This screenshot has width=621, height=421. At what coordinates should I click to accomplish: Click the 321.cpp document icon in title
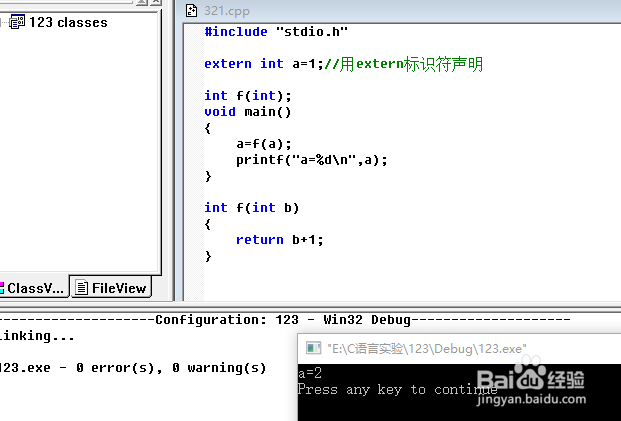[x=192, y=10]
